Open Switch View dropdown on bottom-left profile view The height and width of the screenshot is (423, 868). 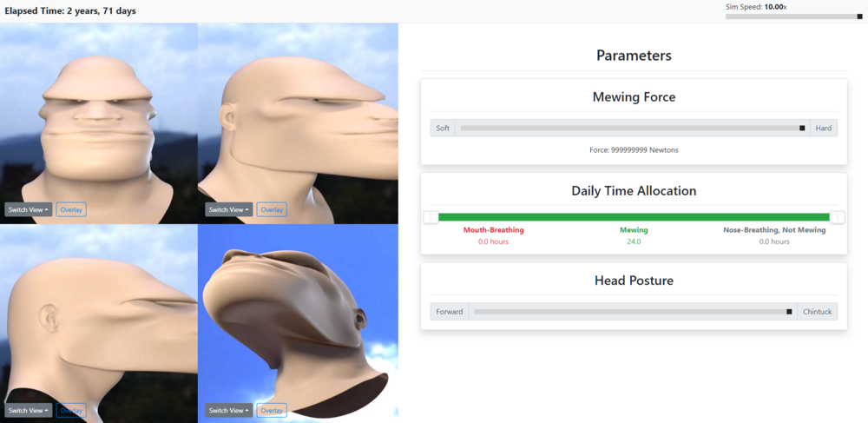[x=29, y=410]
